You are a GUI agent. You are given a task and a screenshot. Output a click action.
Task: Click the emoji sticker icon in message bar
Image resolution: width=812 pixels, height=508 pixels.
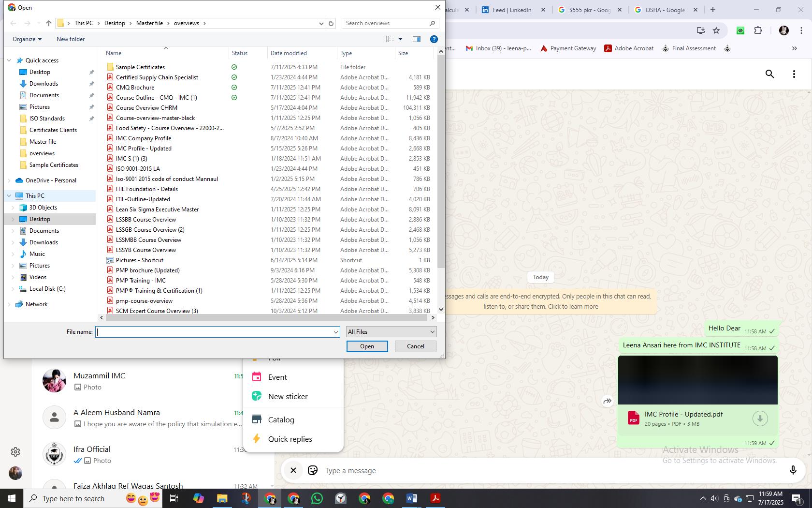pos(313,470)
